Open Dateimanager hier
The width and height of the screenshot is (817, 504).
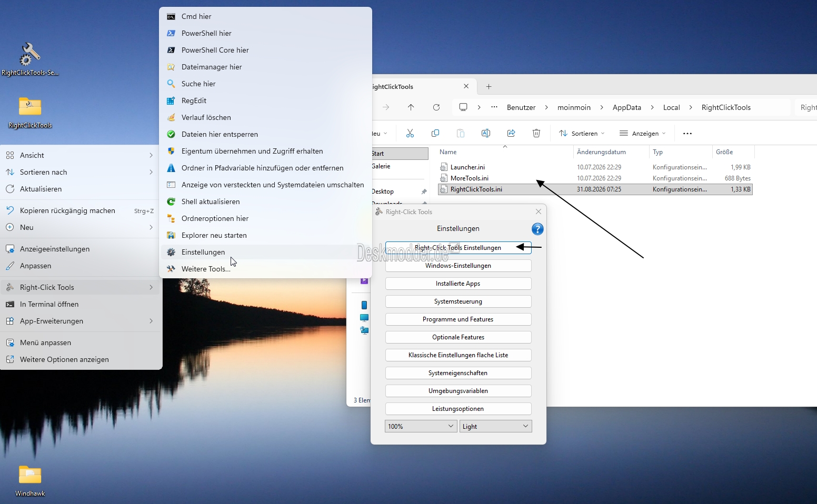[265, 67]
